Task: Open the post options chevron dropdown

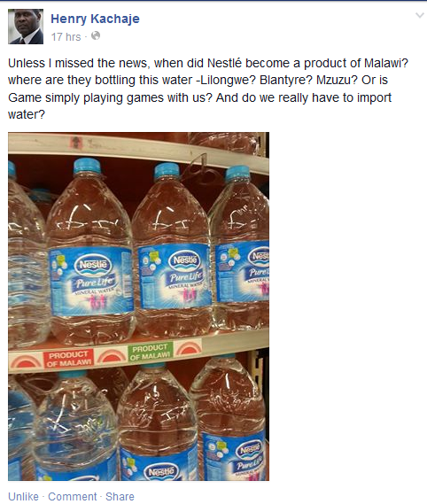Action: 420,16
